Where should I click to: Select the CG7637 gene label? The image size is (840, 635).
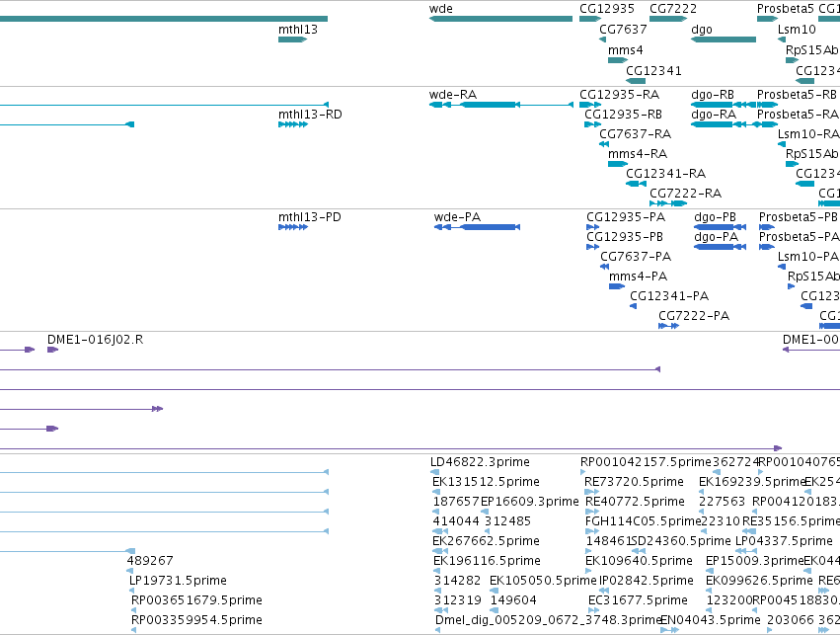coord(623,30)
